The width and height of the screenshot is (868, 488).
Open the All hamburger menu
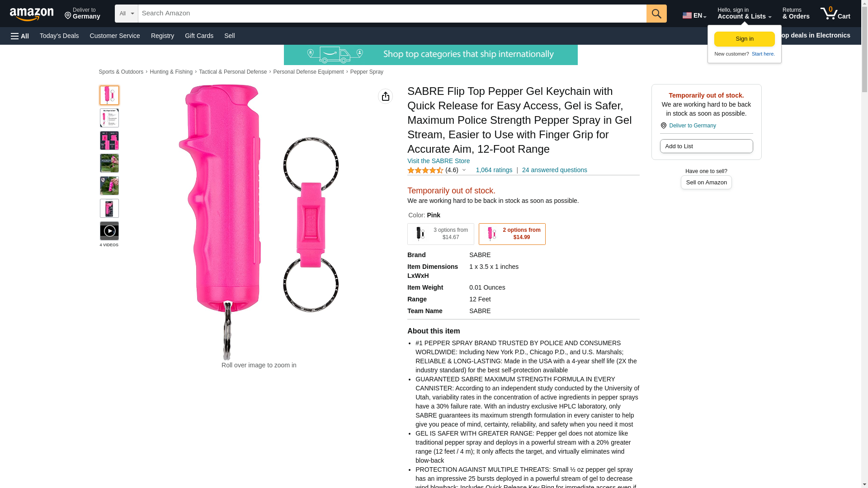(20, 36)
